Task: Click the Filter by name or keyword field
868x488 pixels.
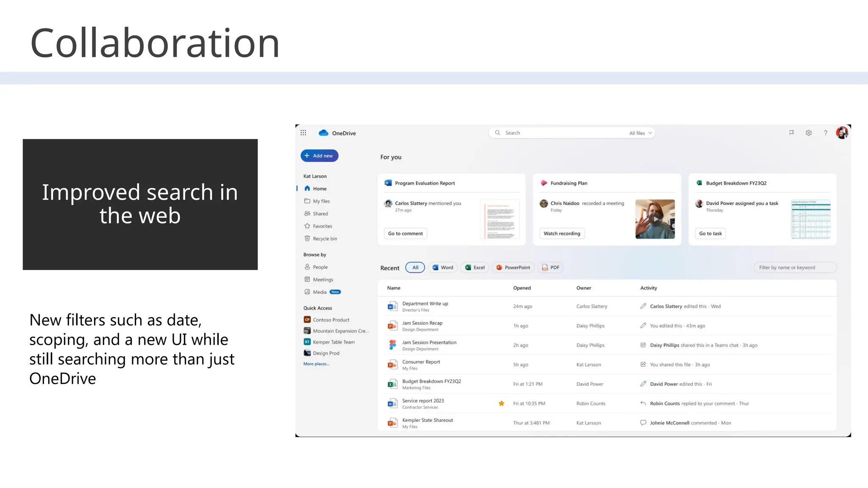Action: pos(795,267)
